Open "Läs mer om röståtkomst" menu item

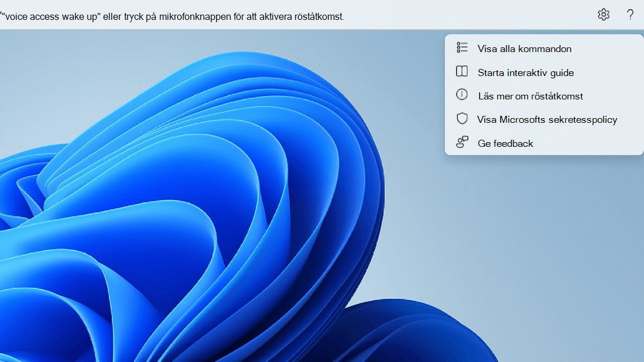544,96
